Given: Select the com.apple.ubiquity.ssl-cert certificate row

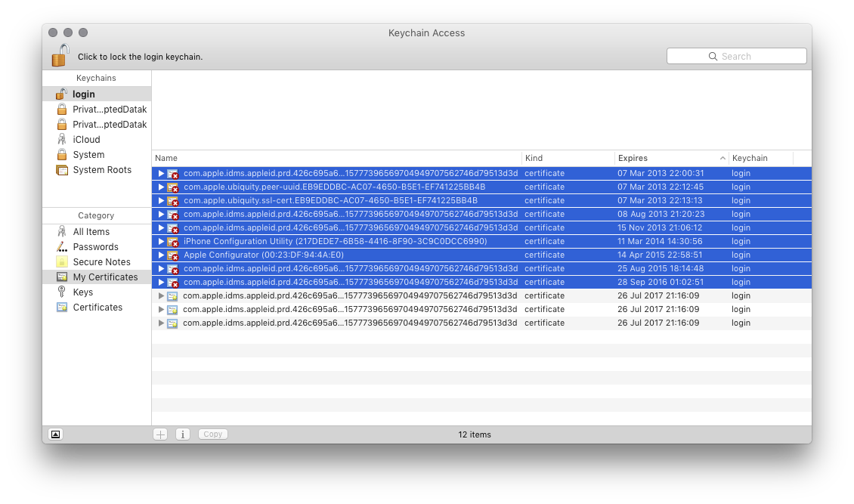Looking at the screenshot, I should pos(481,200).
